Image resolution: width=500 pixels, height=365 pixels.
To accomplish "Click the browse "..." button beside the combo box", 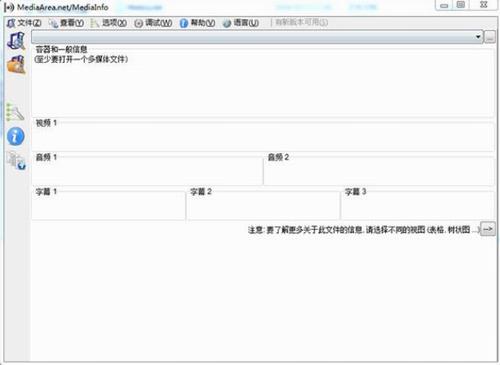I will click(x=490, y=37).
